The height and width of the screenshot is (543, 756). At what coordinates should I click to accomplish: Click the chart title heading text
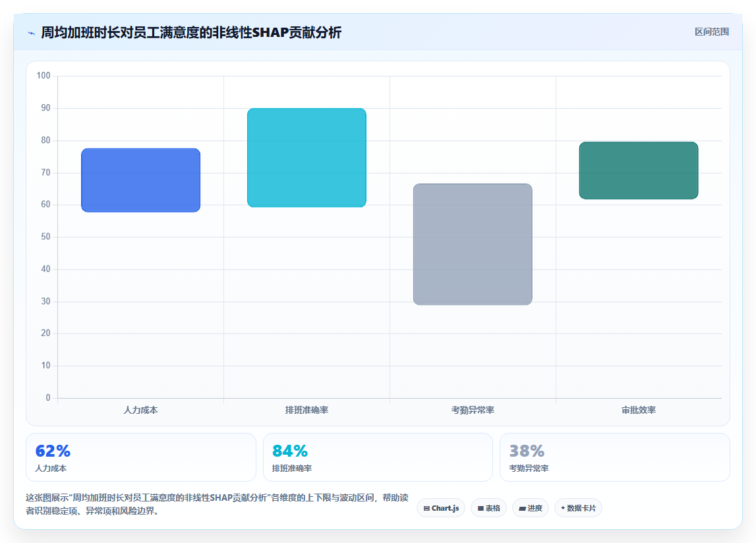coord(191,33)
